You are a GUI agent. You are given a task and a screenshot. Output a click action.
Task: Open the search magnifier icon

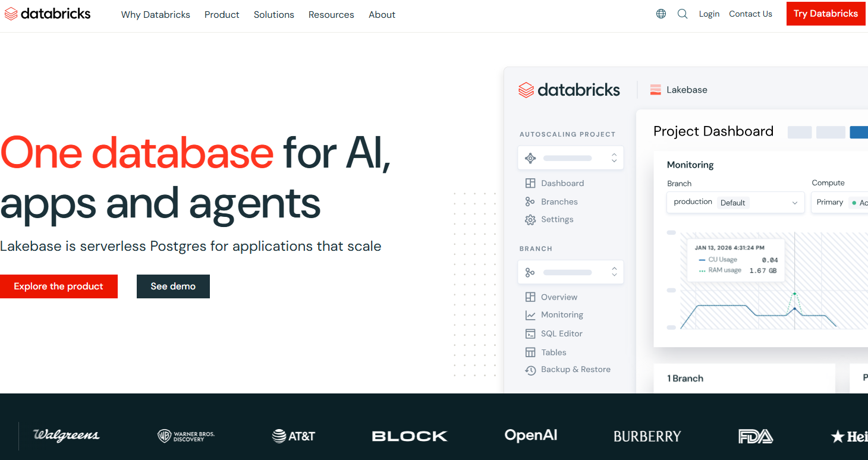pos(683,14)
